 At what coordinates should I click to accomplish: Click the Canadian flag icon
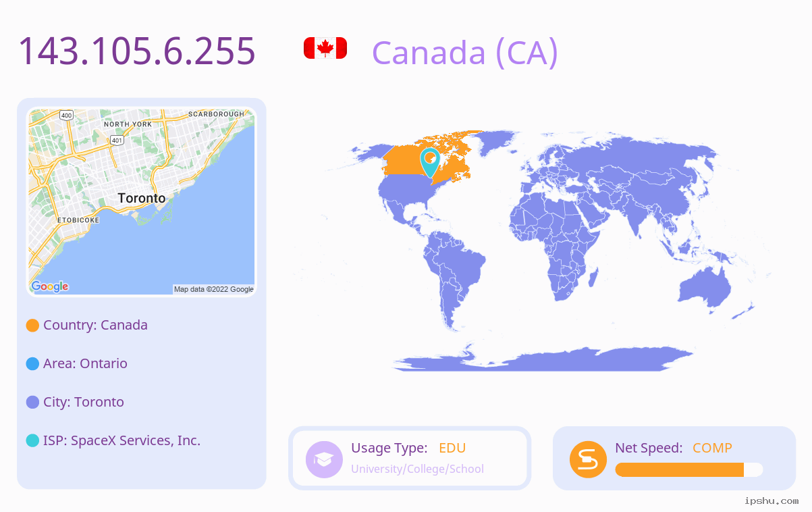(x=325, y=48)
